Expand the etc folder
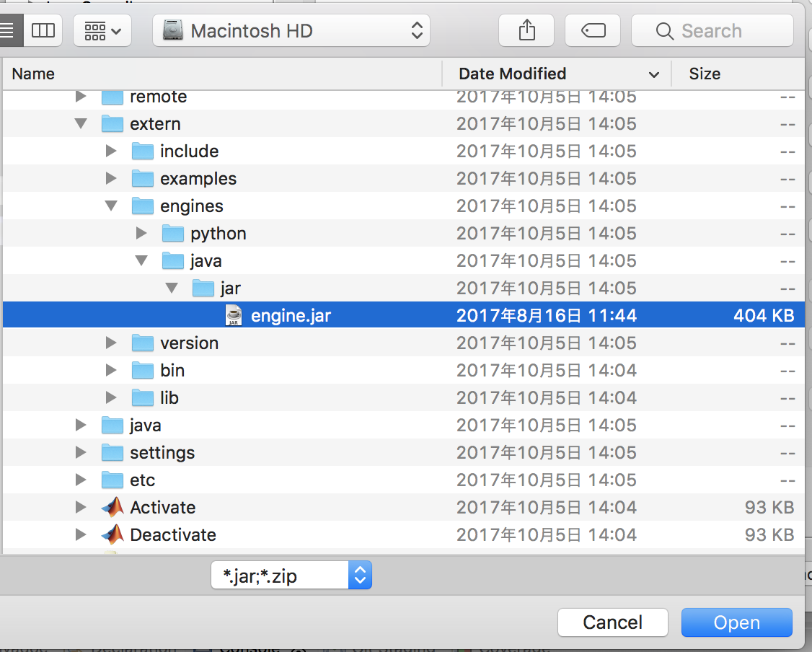 click(x=81, y=480)
